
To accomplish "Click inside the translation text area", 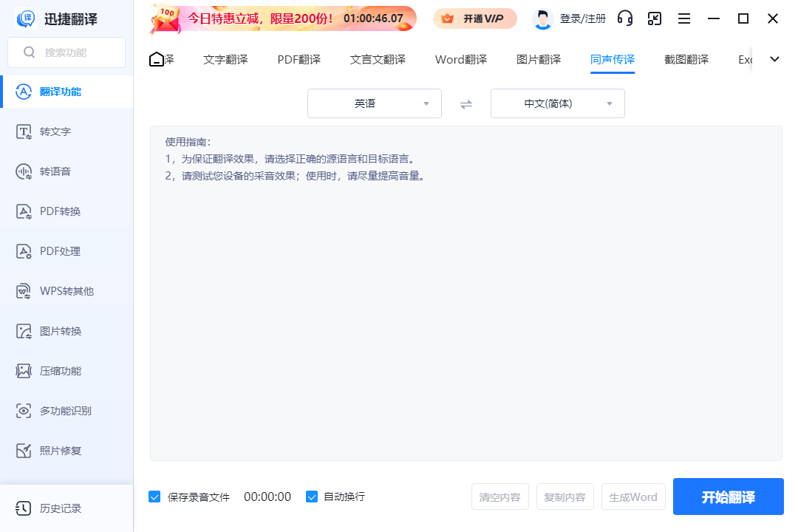I will click(x=466, y=294).
